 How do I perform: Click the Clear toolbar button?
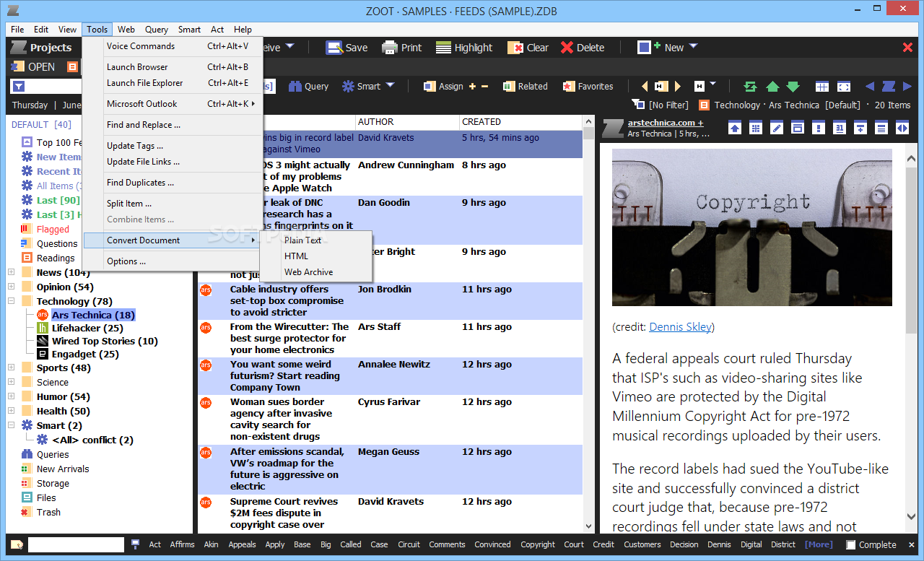[x=528, y=48]
